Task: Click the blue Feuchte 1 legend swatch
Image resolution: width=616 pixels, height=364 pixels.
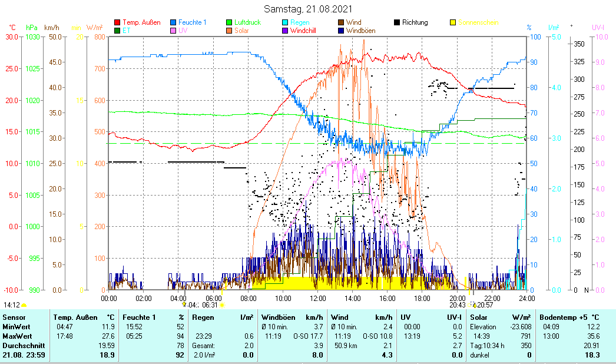Action: click(173, 22)
